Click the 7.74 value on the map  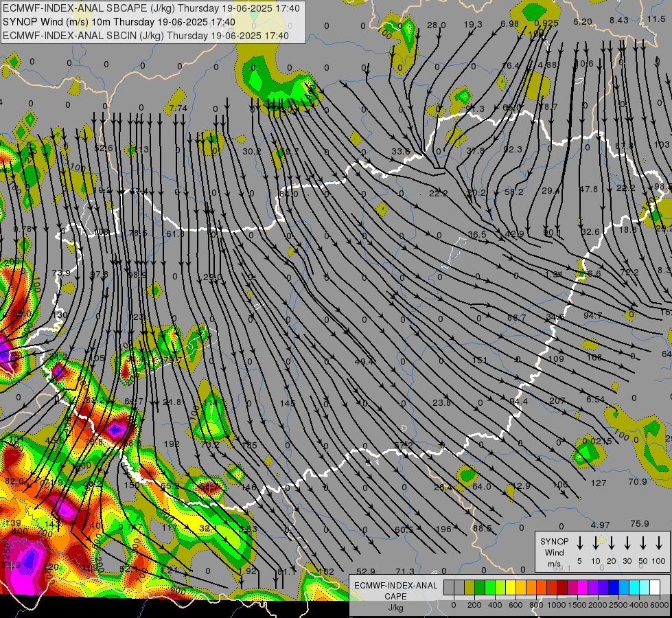click(x=178, y=108)
